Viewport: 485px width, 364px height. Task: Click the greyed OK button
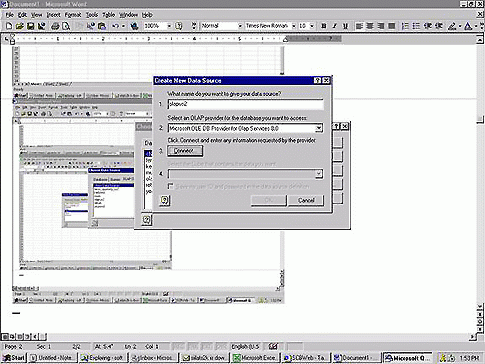tap(268, 200)
